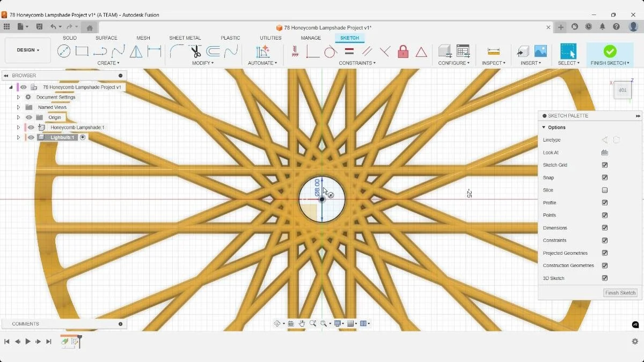Click the Measure ruler icon
644x362 pixels.
click(493, 51)
